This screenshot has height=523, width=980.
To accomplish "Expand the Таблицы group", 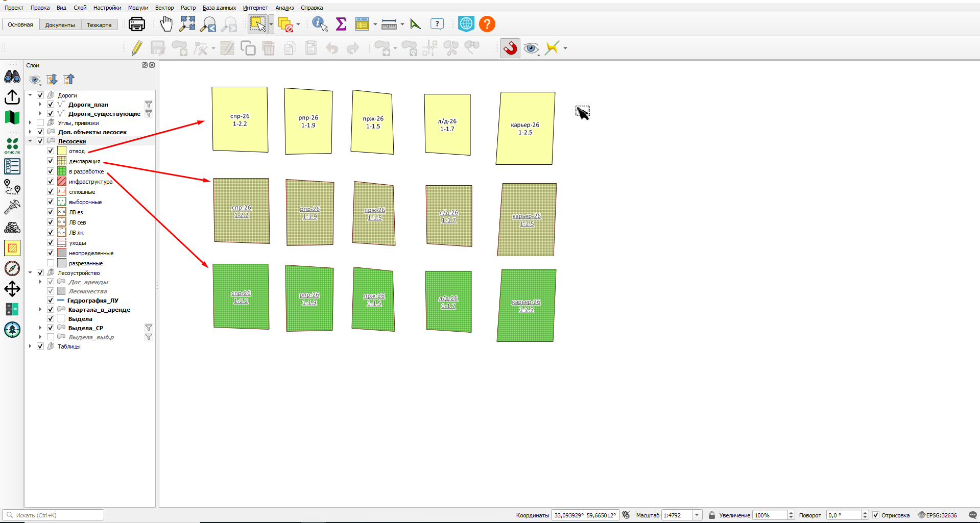I will click(x=30, y=346).
